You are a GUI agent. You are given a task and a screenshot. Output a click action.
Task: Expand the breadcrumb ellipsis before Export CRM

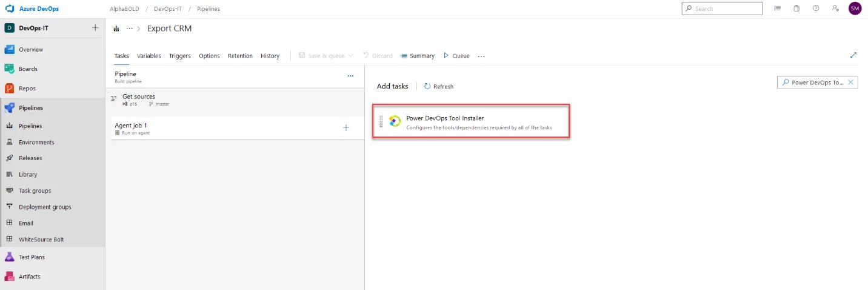[x=129, y=29]
